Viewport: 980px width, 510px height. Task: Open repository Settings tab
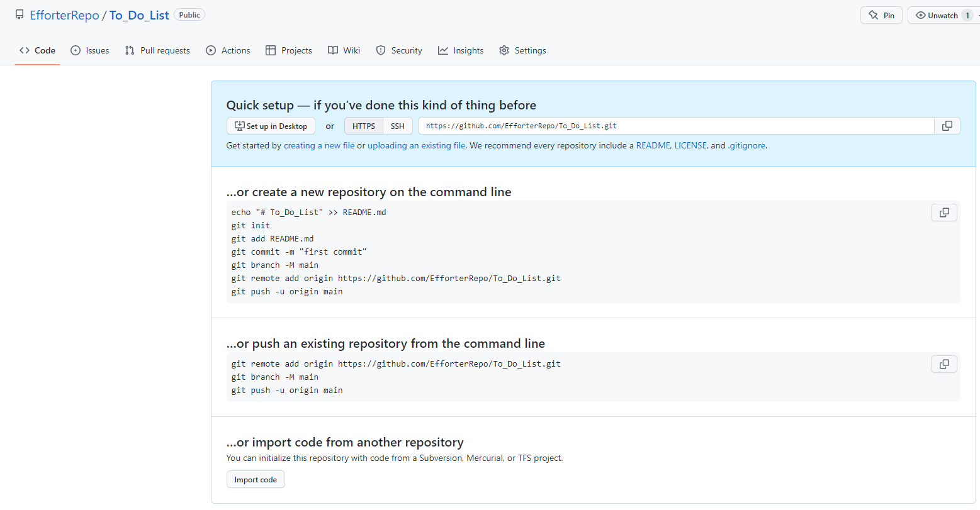pos(522,50)
